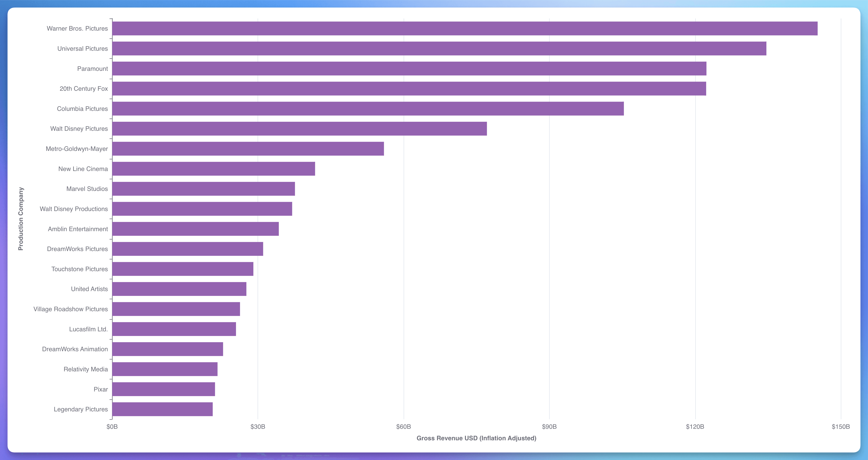Click the 'Touchstone Pictures' axis label

coord(80,269)
